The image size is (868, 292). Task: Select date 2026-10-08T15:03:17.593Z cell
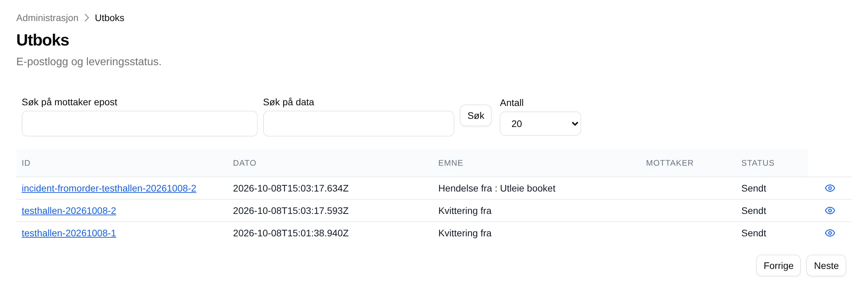(291, 211)
